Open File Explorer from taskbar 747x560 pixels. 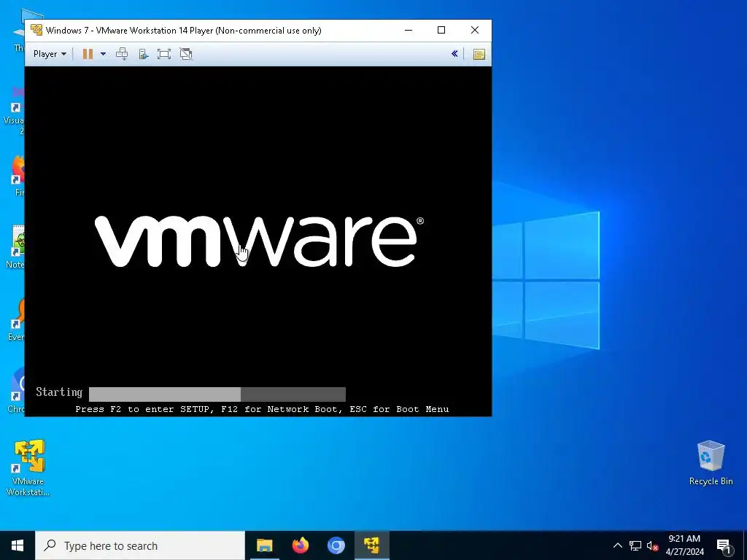tap(264, 545)
